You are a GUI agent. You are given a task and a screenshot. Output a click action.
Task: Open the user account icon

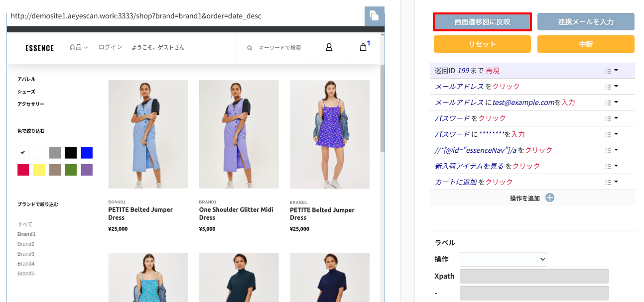click(329, 47)
